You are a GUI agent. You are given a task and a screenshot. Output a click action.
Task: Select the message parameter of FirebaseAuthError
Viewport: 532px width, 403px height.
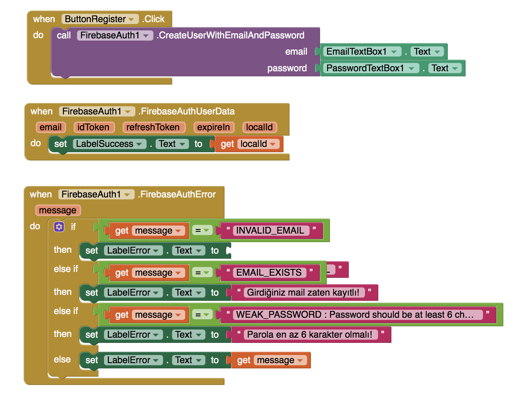pos(58,210)
